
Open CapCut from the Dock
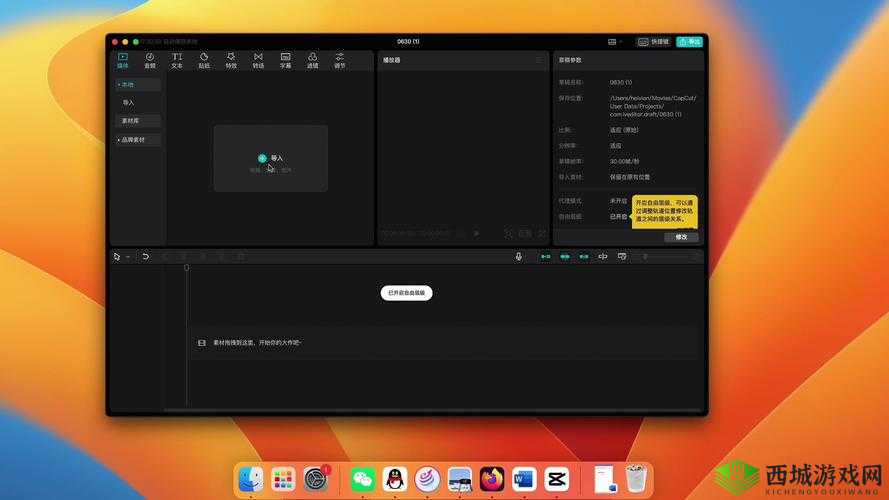click(x=556, y=480)
